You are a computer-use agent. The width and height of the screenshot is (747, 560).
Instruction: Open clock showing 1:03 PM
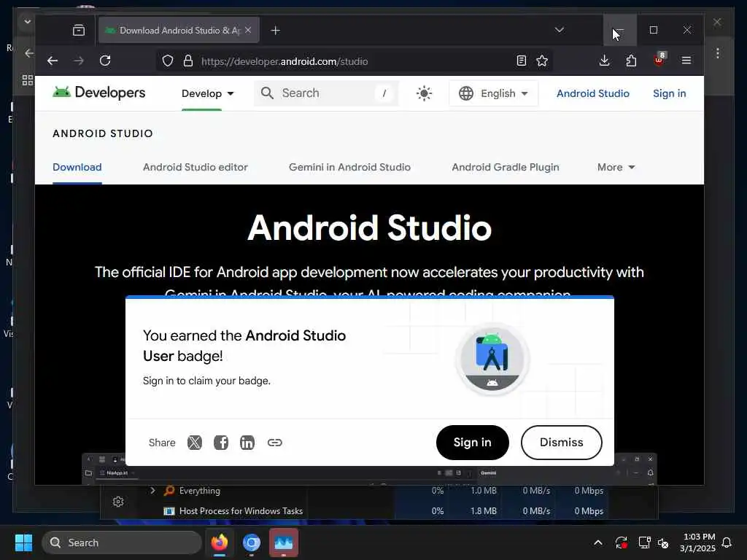(698, 542)
